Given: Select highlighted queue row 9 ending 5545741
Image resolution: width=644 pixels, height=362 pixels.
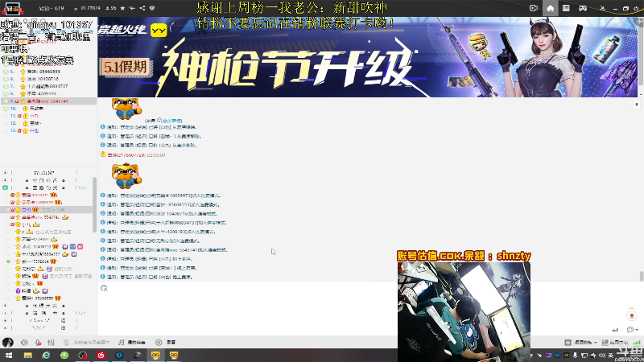Looking at the screenshot, I should 48,101.
